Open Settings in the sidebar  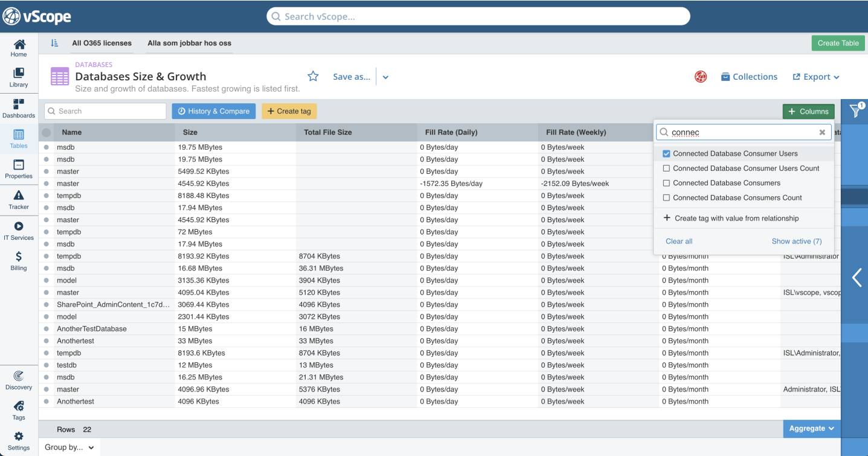(19, 442)
